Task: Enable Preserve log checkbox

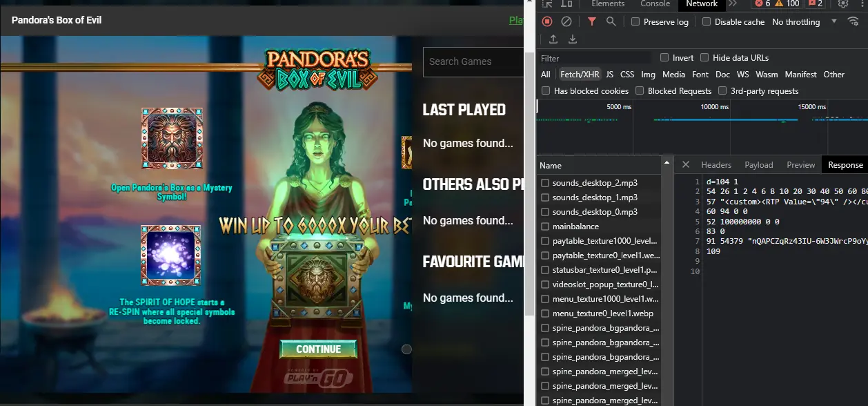Action: tap(635, 21)
